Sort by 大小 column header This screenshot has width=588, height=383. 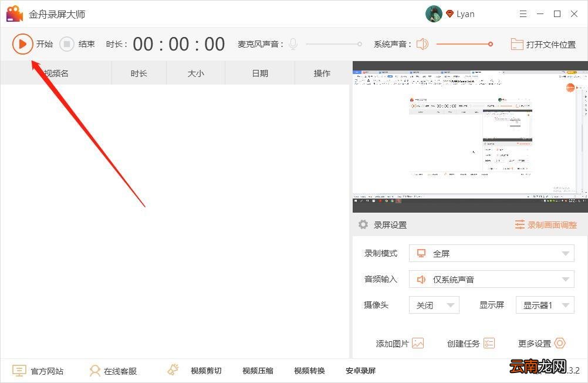pyautogui.click(x=196, y=73)
